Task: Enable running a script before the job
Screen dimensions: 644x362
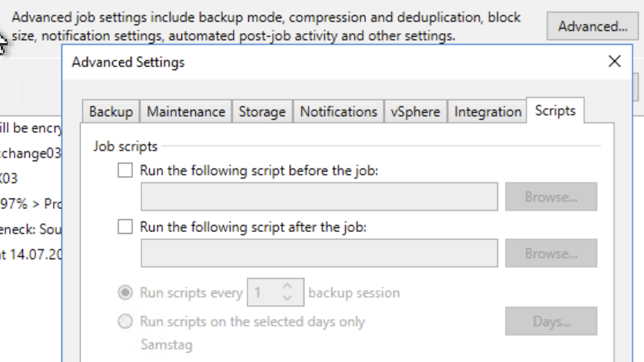Action: pyautogui.click(x=125, y=171)
